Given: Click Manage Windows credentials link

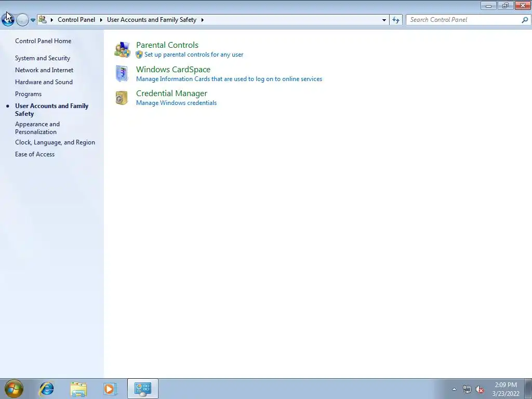Looking at the screenshot, I should pyautogui.click(x=177, y=103).
